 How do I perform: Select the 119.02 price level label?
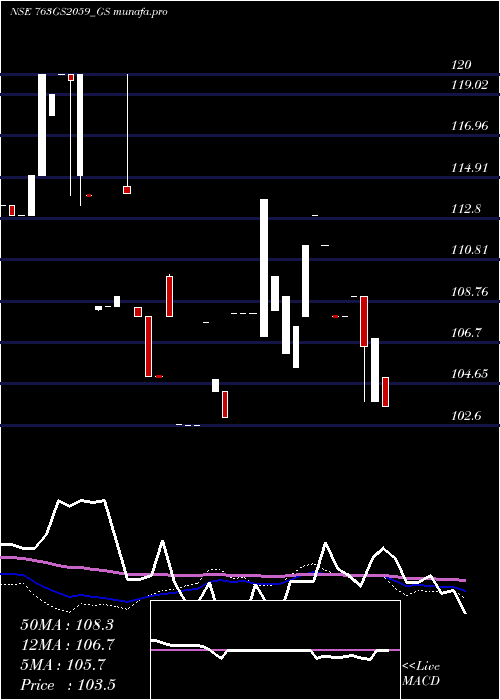coord(469,85)
